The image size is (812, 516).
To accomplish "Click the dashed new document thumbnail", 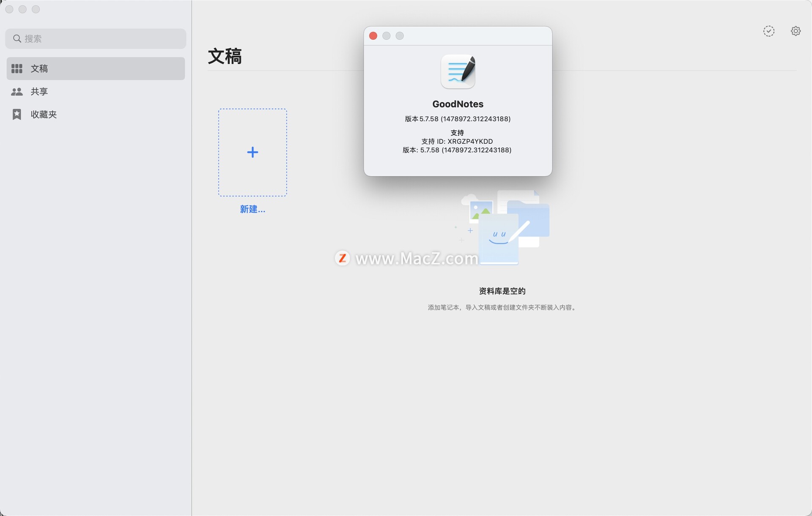I will click(x=252, y=153).
